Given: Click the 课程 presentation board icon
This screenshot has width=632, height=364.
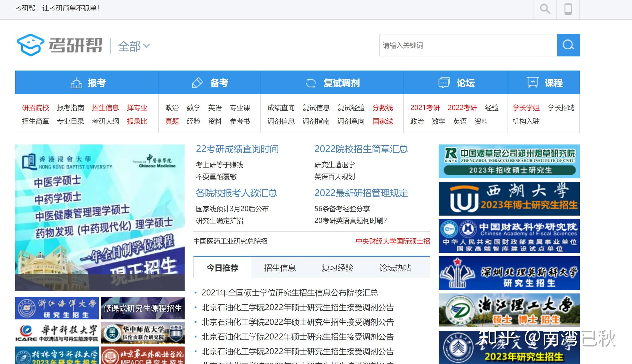Looking at the screenshot, I should [x=533, y=82].
